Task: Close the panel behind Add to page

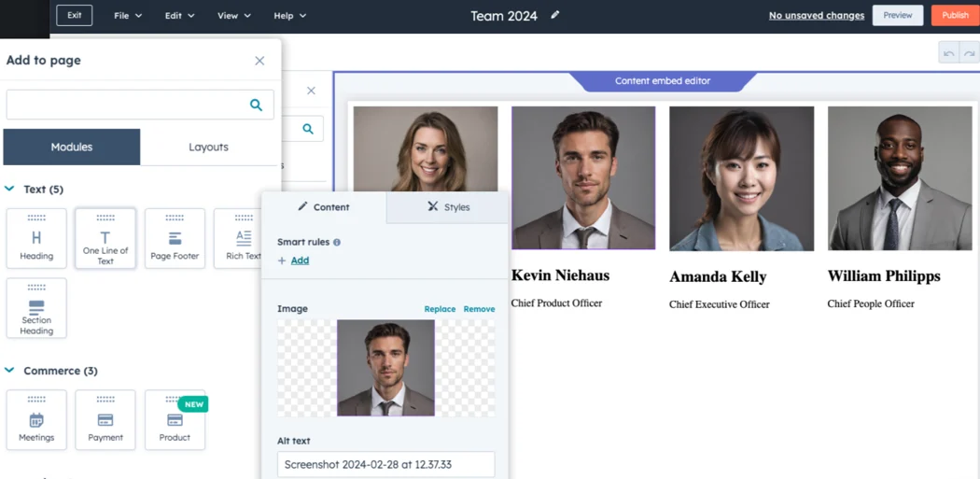Action: tap(311, 91)
